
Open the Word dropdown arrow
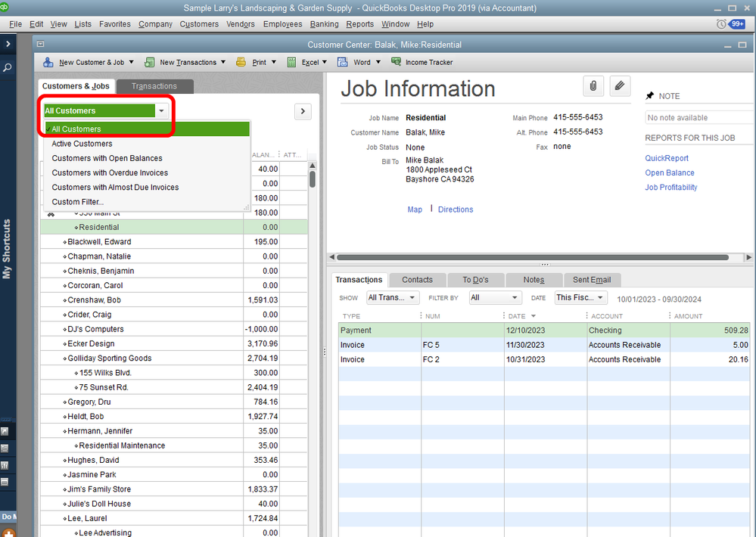coord(378,62)
